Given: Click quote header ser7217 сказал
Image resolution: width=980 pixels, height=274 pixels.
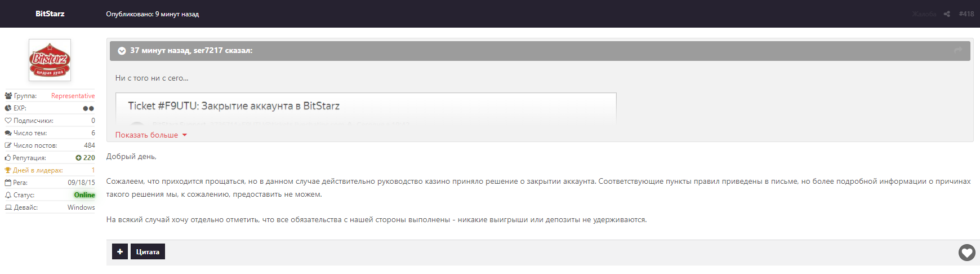Looking at the screenshot, I should click(x=191, y=51).
